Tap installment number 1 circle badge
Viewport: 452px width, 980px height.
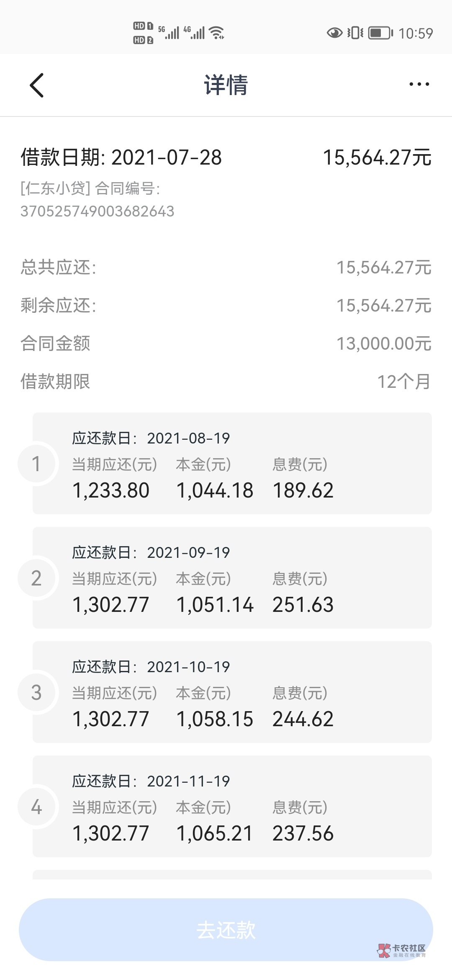tap(36, 464)
